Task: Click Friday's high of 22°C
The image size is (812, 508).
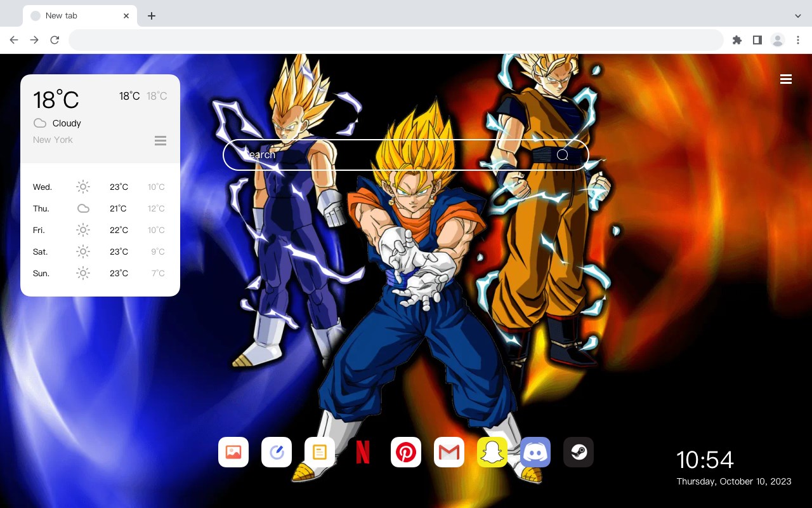Action: pyautogui.click(x=119, y=230)
